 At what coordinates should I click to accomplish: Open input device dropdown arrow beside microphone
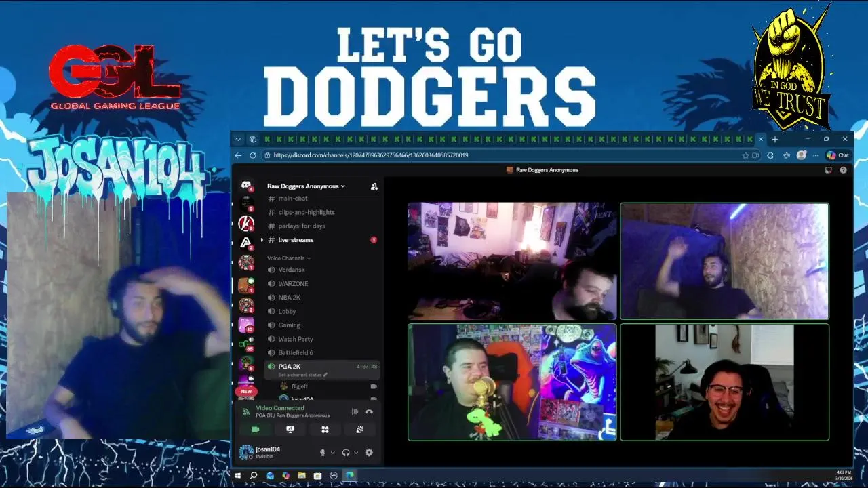click(332, 453)
